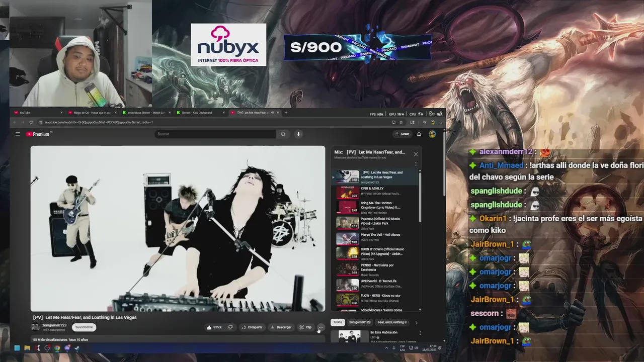Image resolution: width=644 pixels, height=362 pixels.
Task: Click the YouTube Premium logo
Action: point(38,134)
